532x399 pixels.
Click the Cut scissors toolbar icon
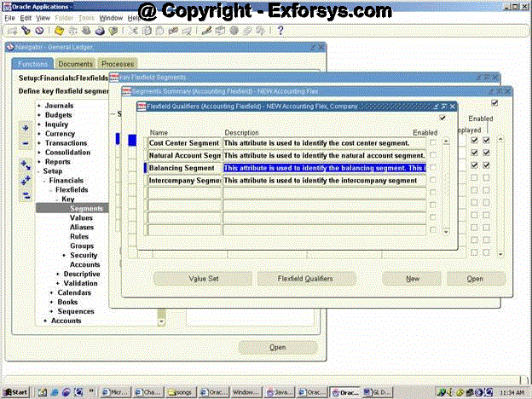[134, 31]
